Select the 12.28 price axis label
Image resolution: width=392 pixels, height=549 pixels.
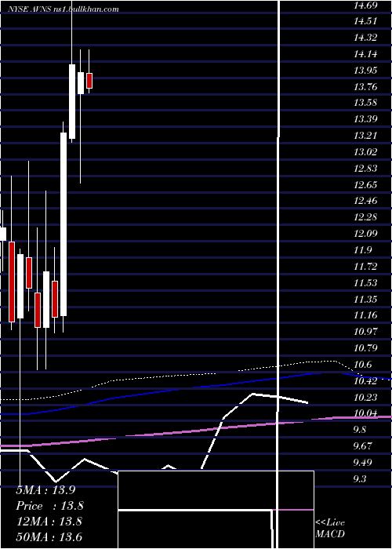click(365, 217)
